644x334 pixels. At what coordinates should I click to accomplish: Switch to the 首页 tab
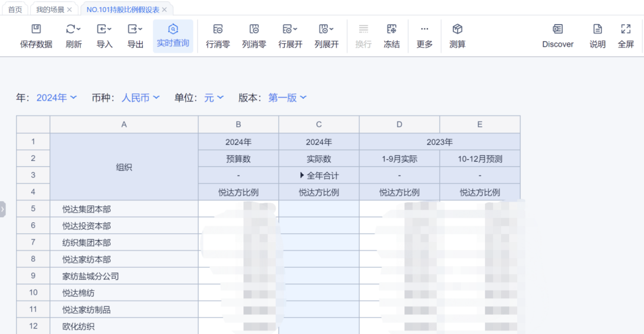15,9
